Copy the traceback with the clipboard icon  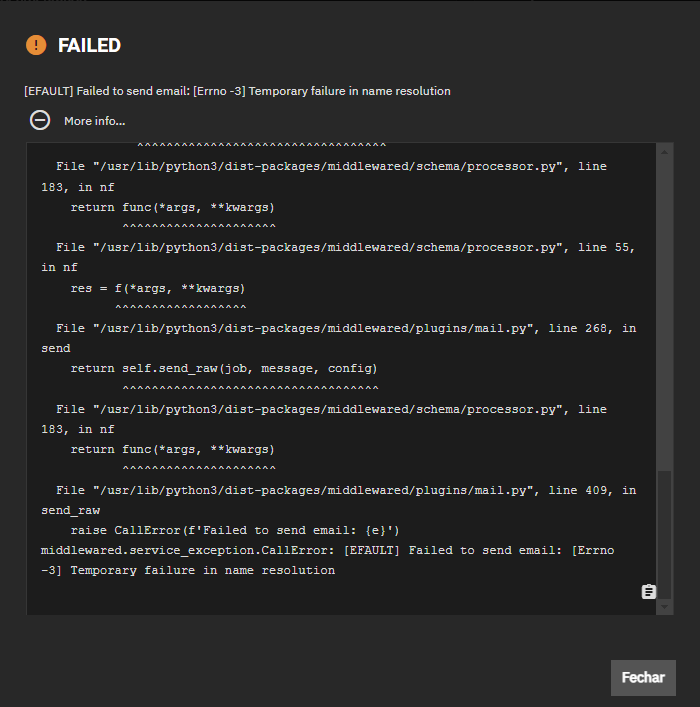pos(649,592)
